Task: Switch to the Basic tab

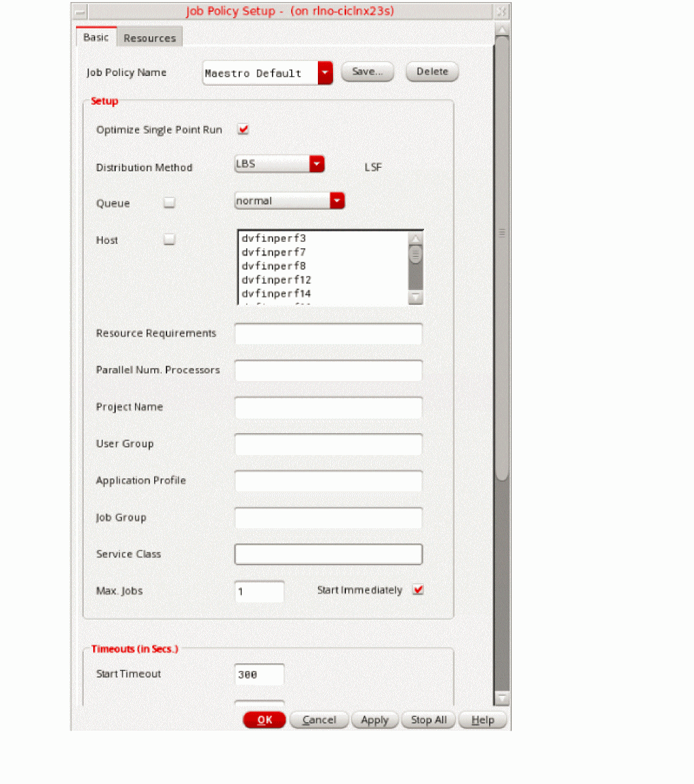Action: coord(96,37)
